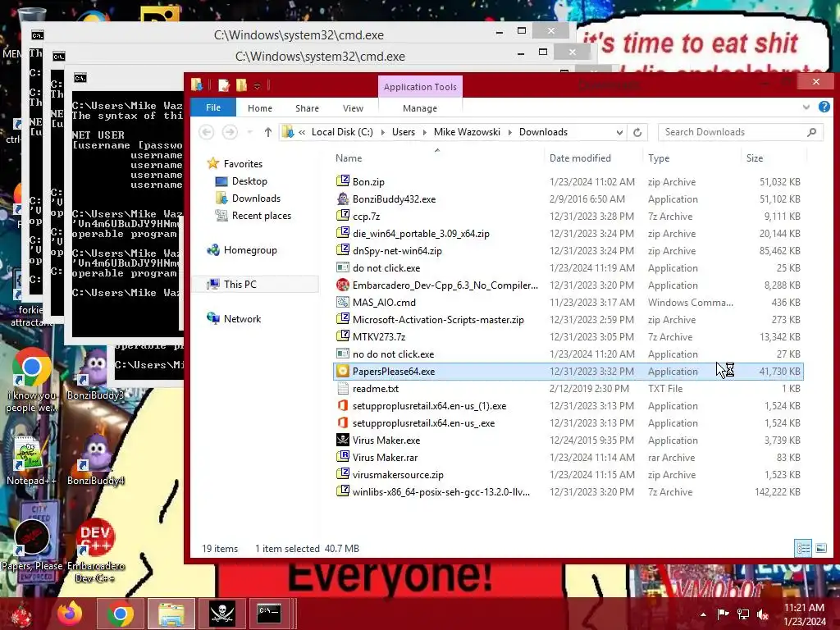Expand the Mike Wazowski breadcrumb arrow
The width and height of the screenshot is (840, 630).
[509, 132]
